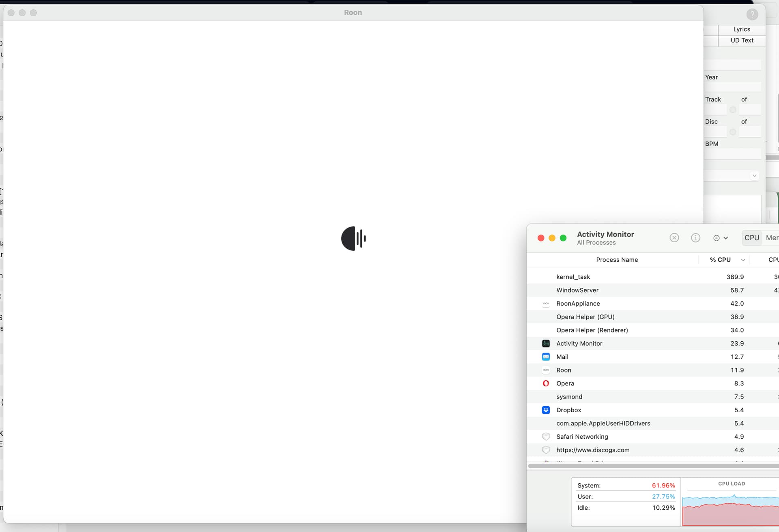Select the kernel_task process row
The height and width of the screenshot is (532, 779).
pyautogui.click(x=573, y=277)
